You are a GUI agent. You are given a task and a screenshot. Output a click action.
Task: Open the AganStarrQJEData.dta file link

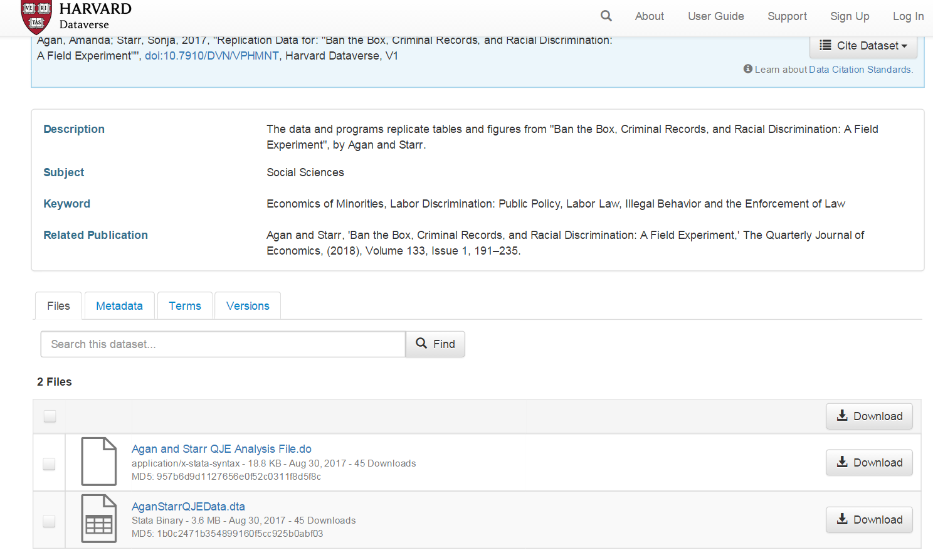188,507
